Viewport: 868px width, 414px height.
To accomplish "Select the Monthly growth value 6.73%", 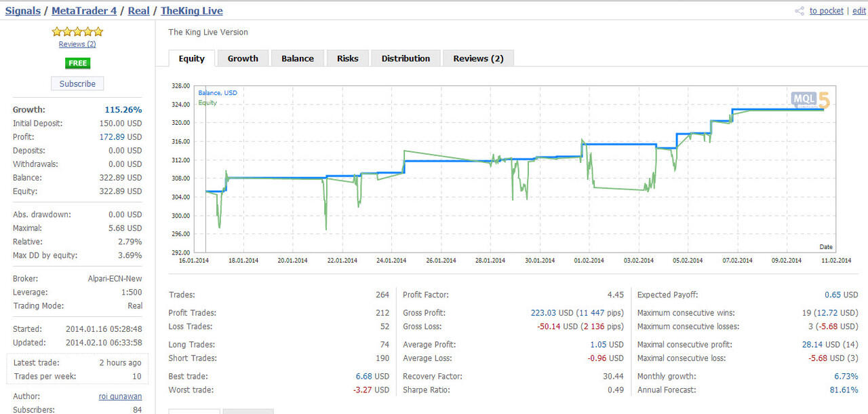I will click(846, 376).
